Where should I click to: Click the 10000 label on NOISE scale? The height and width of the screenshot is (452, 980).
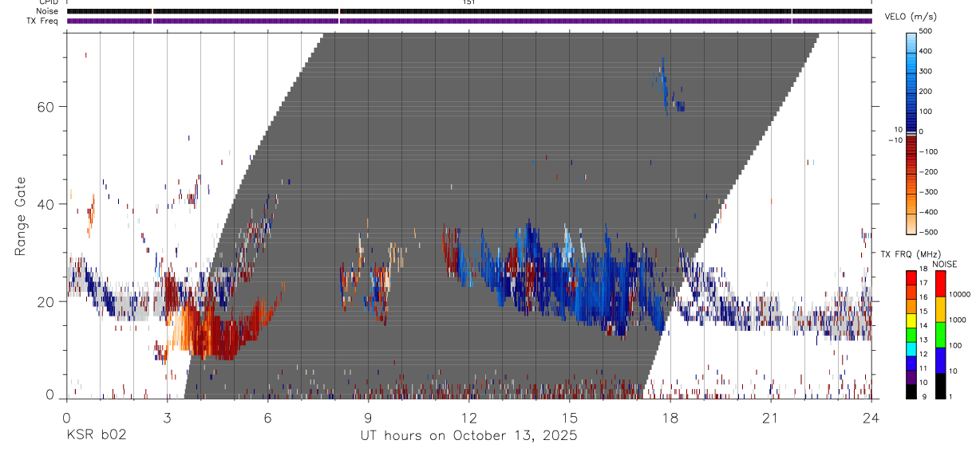point(961,294)
